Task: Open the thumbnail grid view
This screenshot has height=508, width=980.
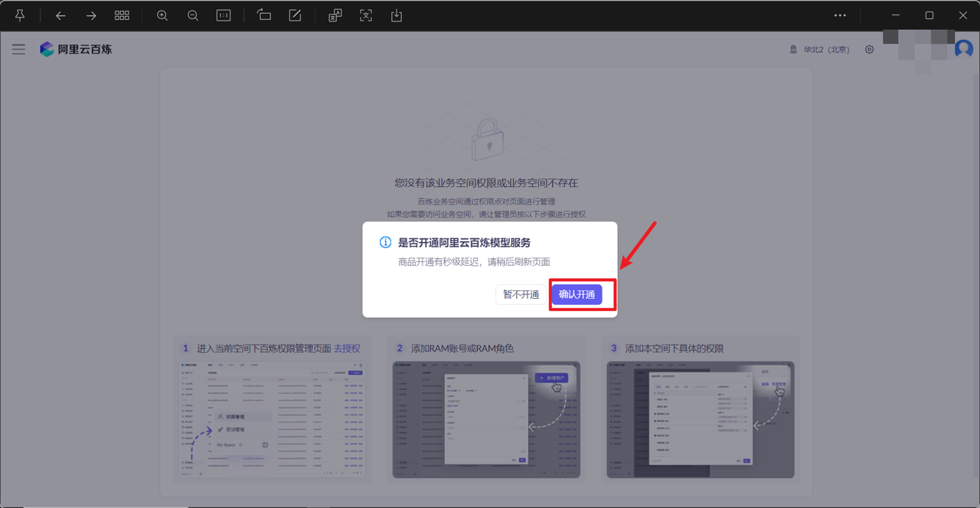Action: coord(122,15)
